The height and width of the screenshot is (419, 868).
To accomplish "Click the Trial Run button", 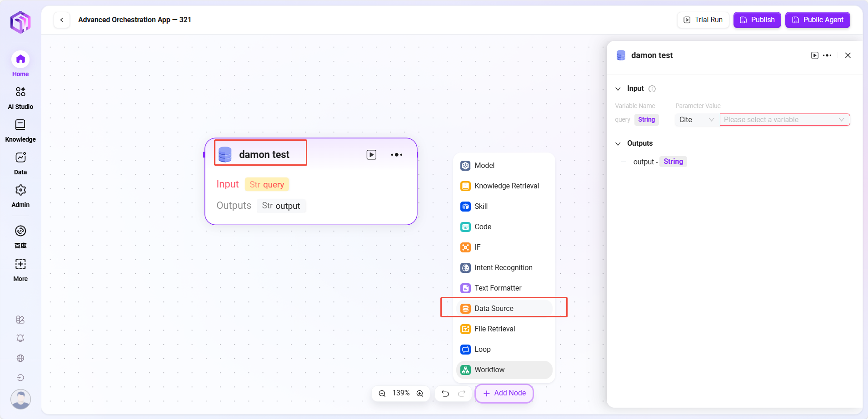I will [703, 20].
